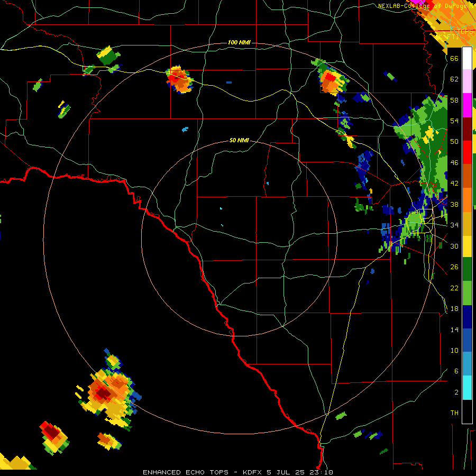Click the ENHANCED ECHO TOPS title text
The width and height of the screenshot is (476, 476).
[186, 472]
